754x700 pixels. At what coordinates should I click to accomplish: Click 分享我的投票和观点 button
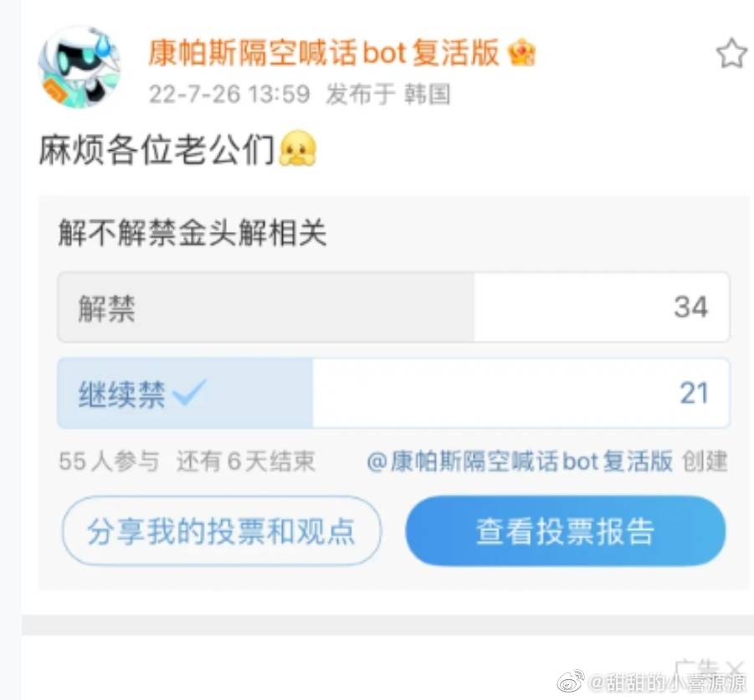tap(221, 531)
